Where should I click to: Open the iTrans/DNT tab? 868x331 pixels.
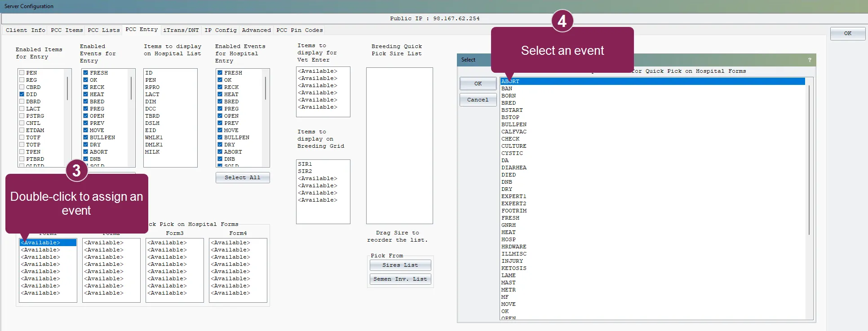pos(181,30)
